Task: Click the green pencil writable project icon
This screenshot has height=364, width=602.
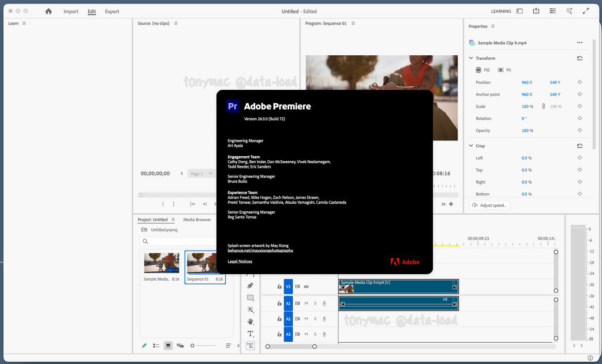Action: 144,346
